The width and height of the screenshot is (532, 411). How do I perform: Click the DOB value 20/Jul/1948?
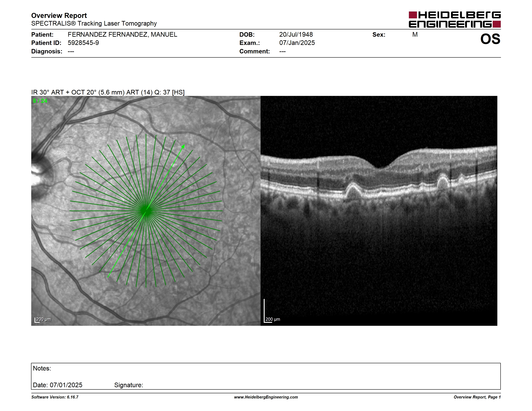point(296,35)
